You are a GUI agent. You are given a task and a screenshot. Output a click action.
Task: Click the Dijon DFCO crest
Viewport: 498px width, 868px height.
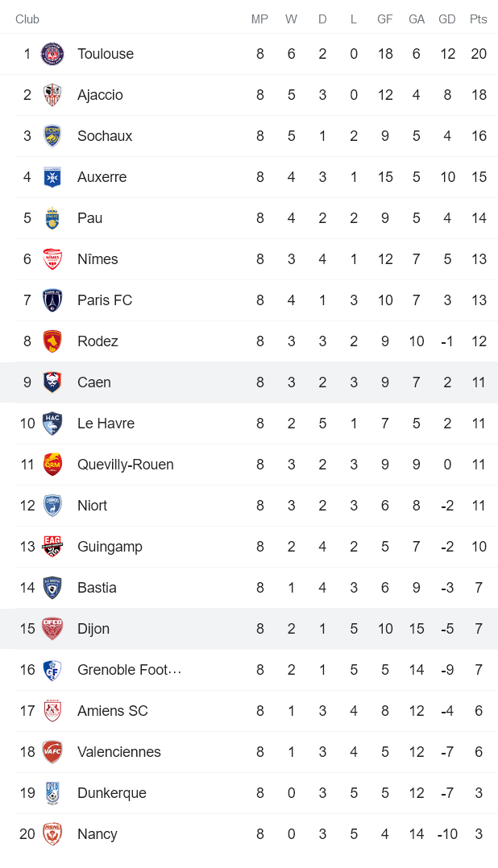(x=52, y=628)
